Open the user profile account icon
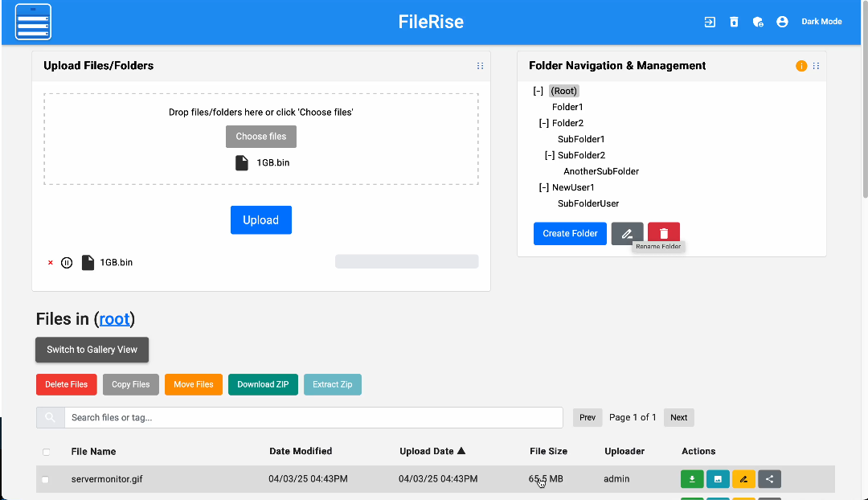Screen dimensions: 868x500 point(782,22)
